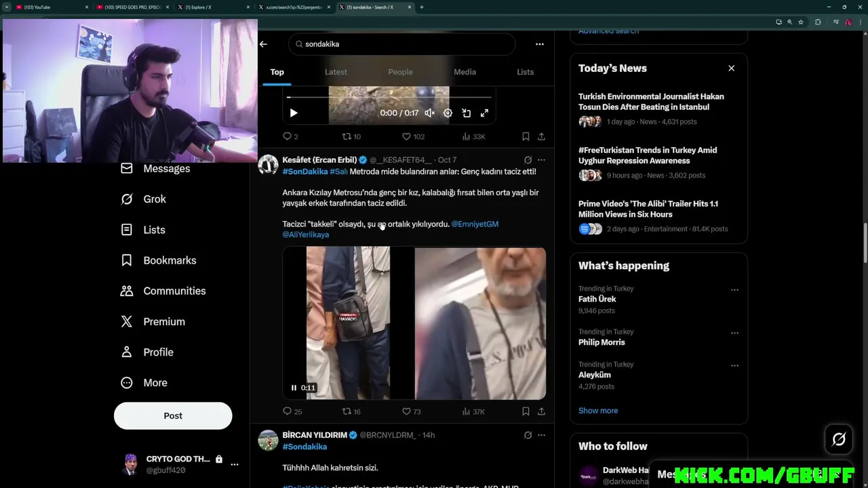Screen dimensions: 868x488
Task: Open #Sondakika hashtag in BİRCAN post
Action: point(304,447)
